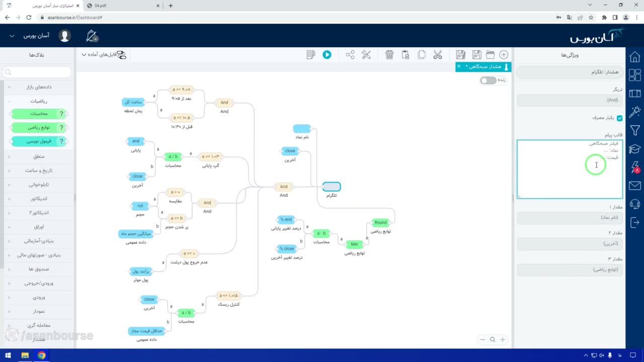Click the new file plus circle icon
The width and height of the screenshot is (644, 362).
[x=504, y=55]
